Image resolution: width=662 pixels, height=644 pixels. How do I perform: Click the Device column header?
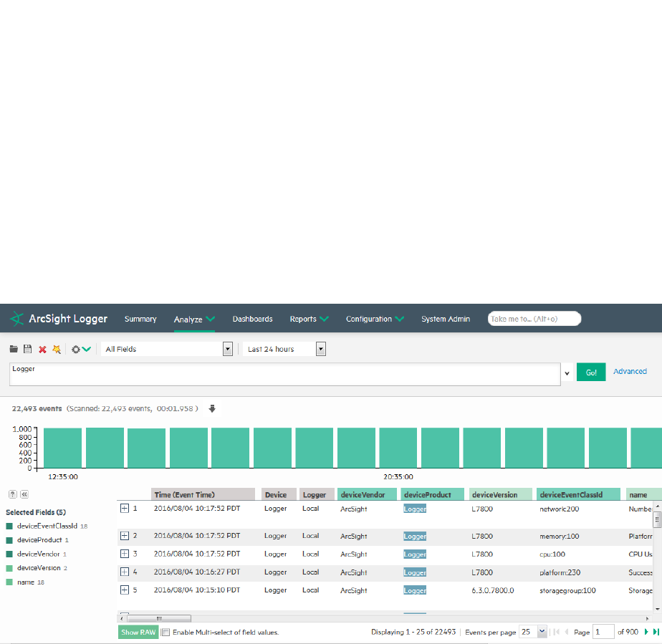click(x=279, y=494)
